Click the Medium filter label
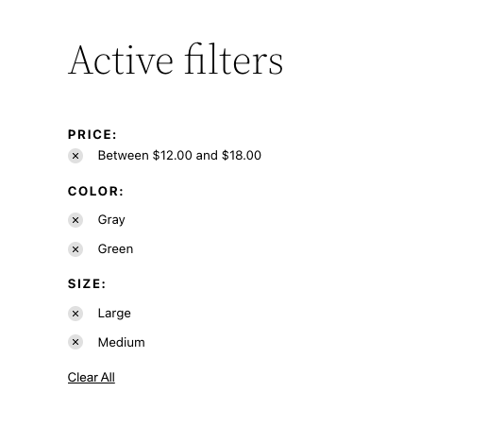Screen dimensions: 504x426 click(121, 342)
